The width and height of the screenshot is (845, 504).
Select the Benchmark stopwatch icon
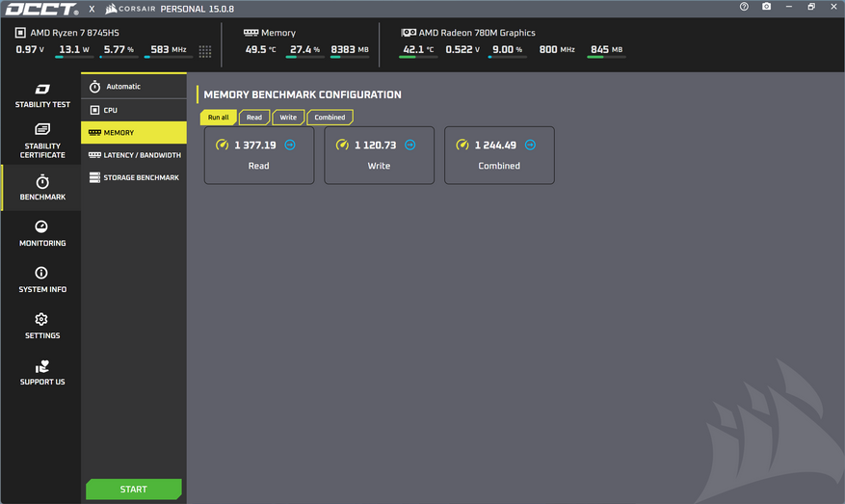42,182
